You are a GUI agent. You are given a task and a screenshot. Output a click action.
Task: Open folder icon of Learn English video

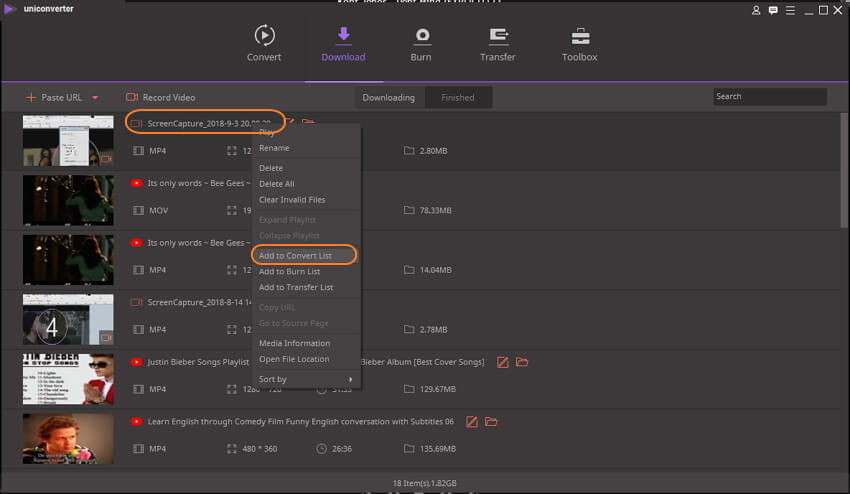coord(491,421)
